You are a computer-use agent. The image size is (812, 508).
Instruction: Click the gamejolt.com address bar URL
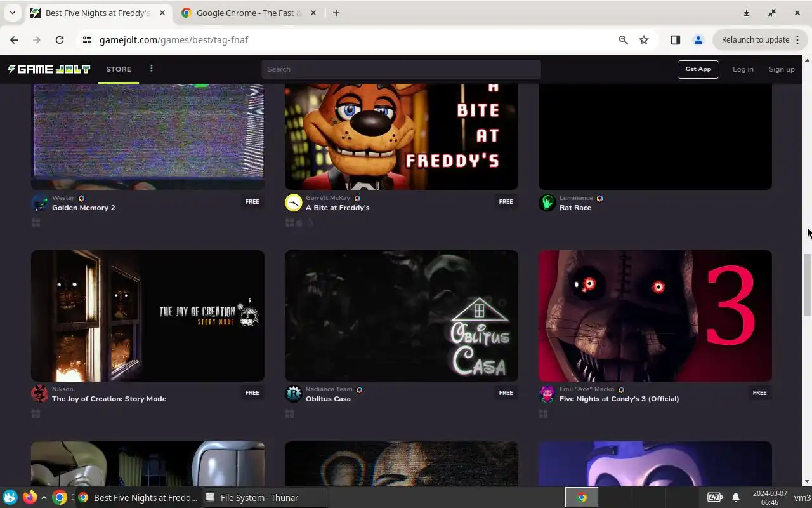pyautogui.click(x=174, y=40)
